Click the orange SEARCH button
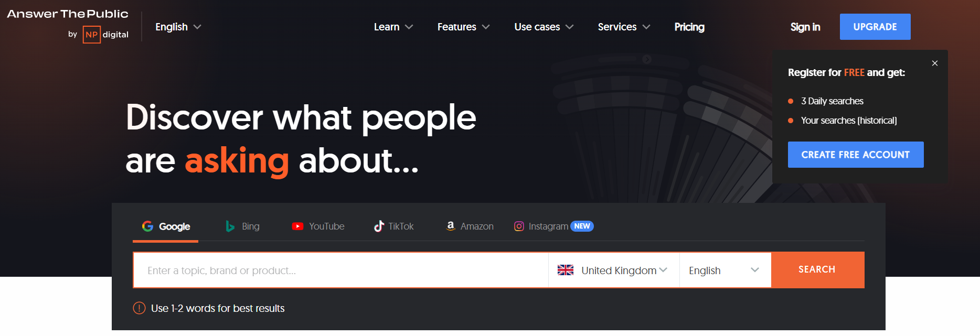 point(817,269)
